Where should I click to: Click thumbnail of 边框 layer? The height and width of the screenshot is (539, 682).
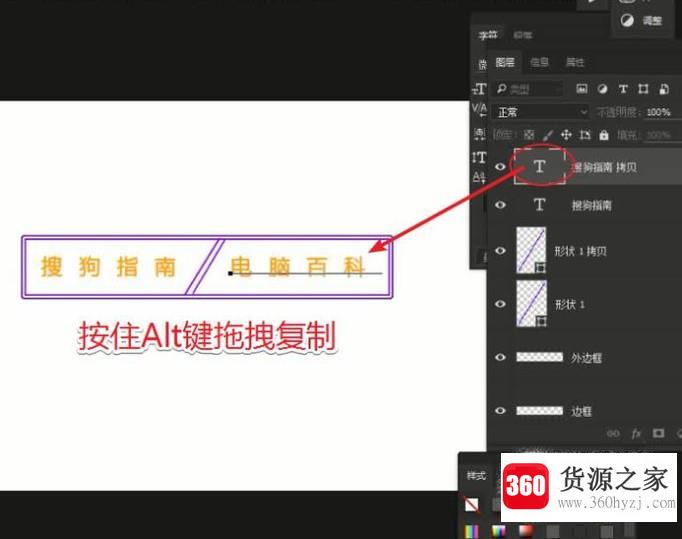coord(539,410)
